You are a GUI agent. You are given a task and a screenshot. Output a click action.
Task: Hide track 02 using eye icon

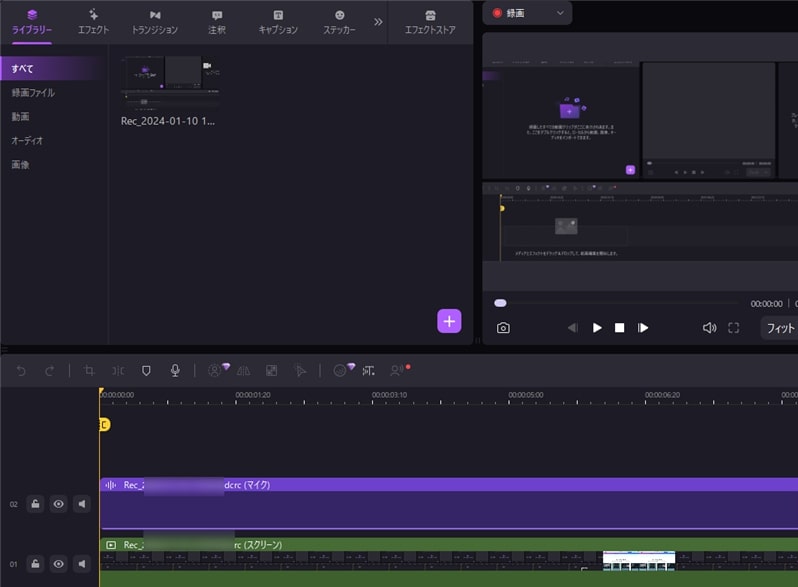(58, 504)
